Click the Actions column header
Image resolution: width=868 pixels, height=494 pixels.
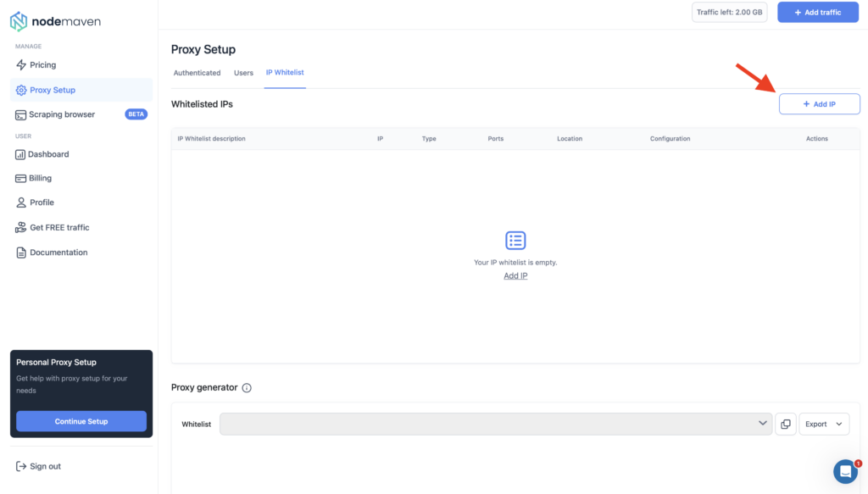pos(817,139)
